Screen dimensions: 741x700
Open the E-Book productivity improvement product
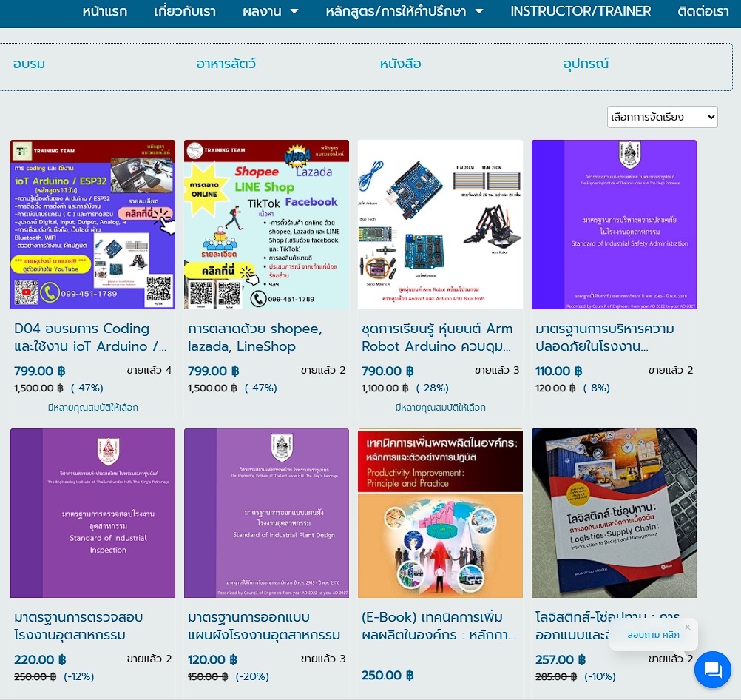tap(440, 626)
